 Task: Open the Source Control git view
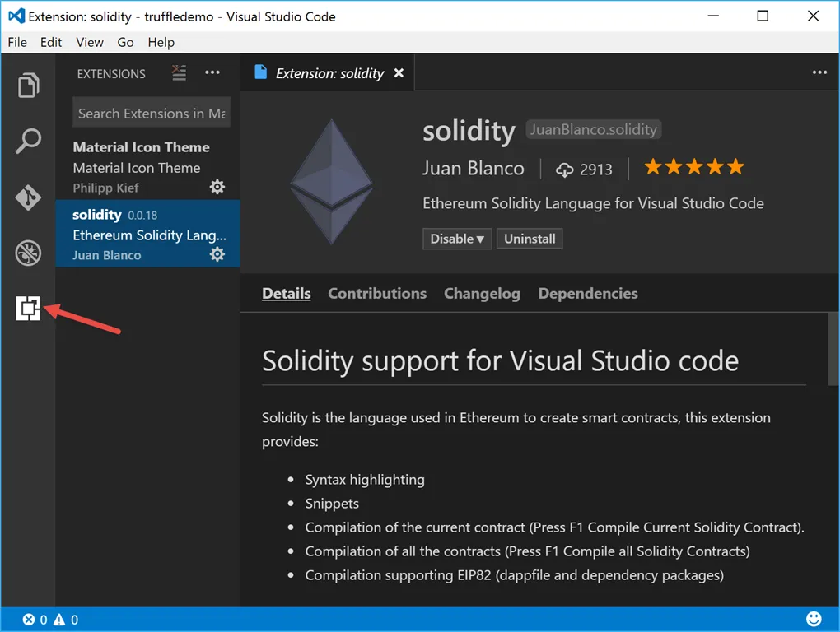(x=28, y=197)
